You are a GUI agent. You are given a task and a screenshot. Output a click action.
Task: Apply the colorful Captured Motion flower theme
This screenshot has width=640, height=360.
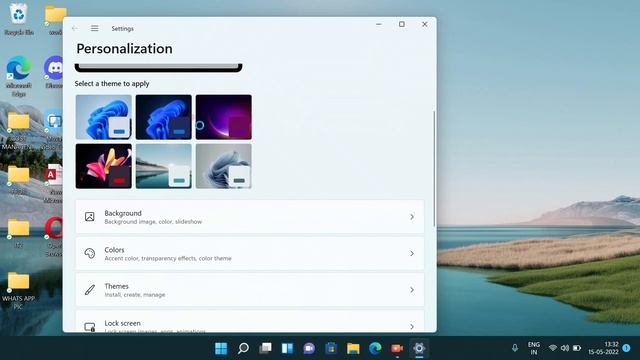click(104, 166)
